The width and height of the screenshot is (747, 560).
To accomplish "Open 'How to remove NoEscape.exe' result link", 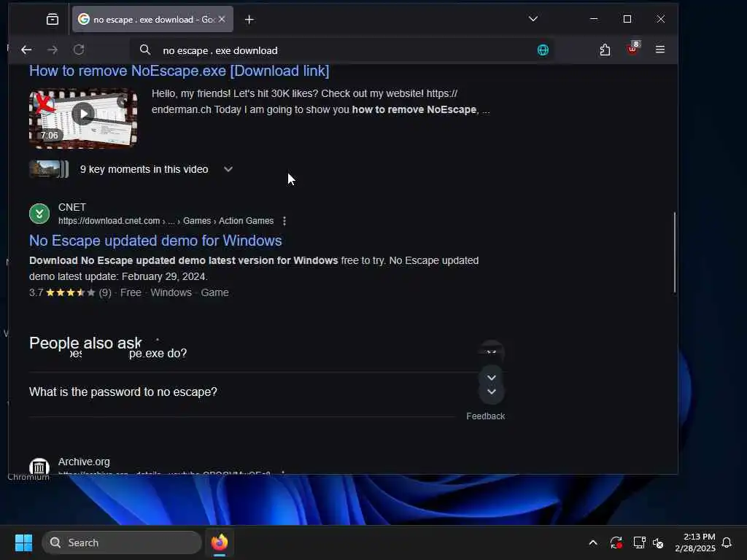I will click(179, 71).
